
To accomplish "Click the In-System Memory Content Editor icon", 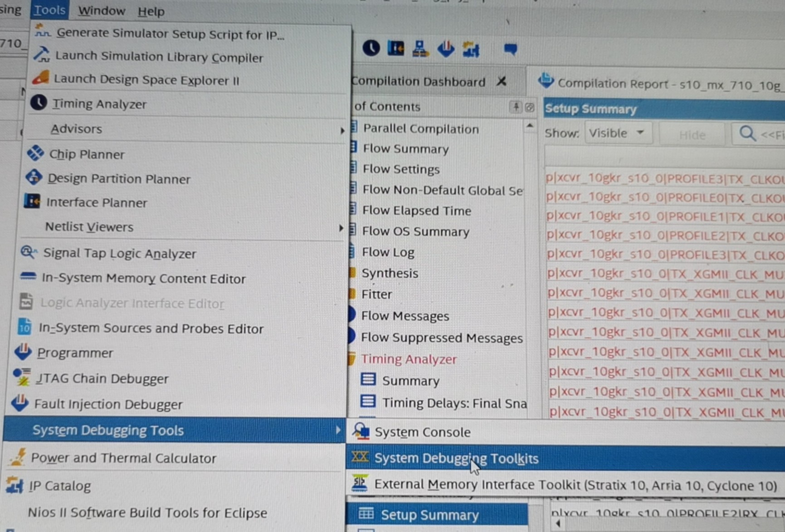I will click(28, 276).
